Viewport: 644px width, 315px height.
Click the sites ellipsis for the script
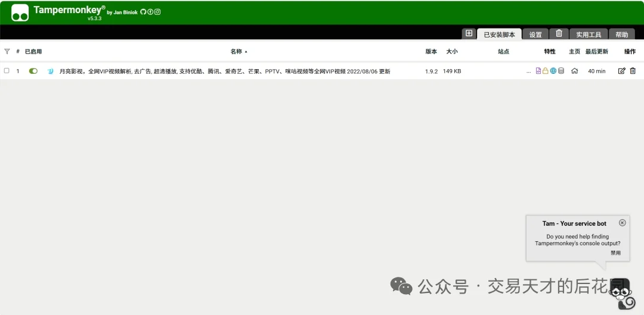point(528,72)
